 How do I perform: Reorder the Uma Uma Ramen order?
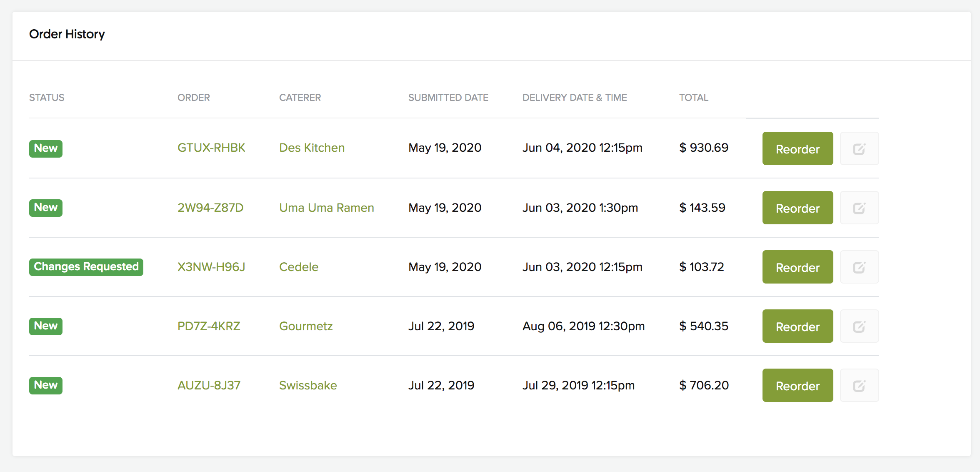coord(797,208)
